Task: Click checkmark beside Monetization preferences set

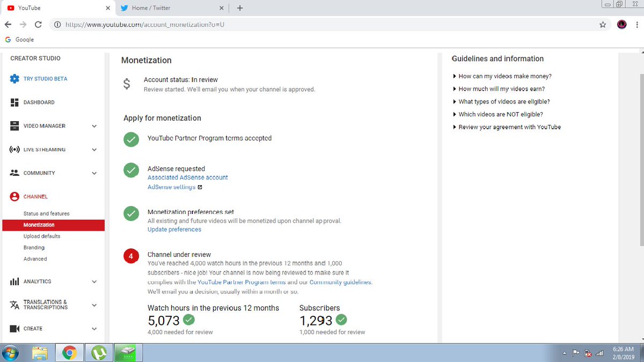Action: pos(131,213)
